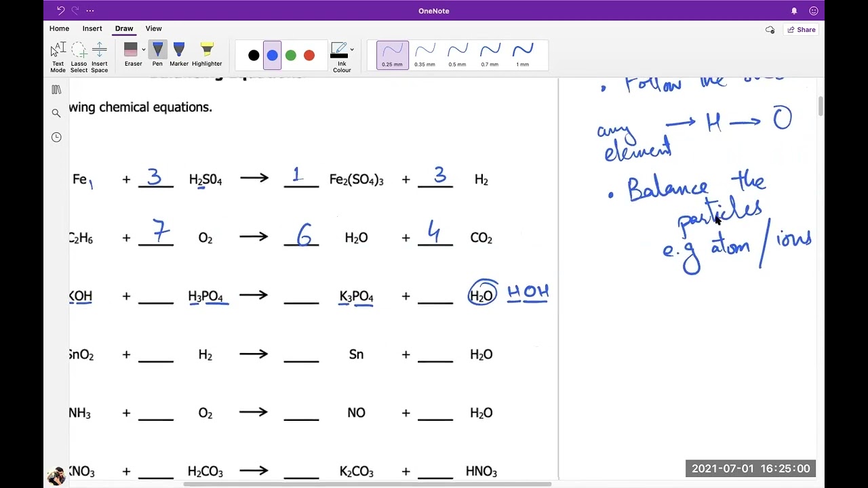The image size is (868, 488).
Task: Select the Lasso Select tool
Action: pos(79,57)
